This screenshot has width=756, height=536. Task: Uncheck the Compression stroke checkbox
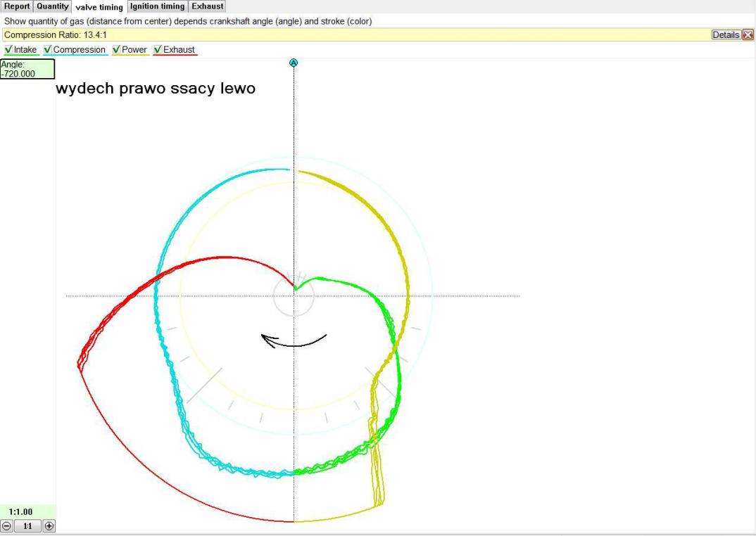point(48,50)
